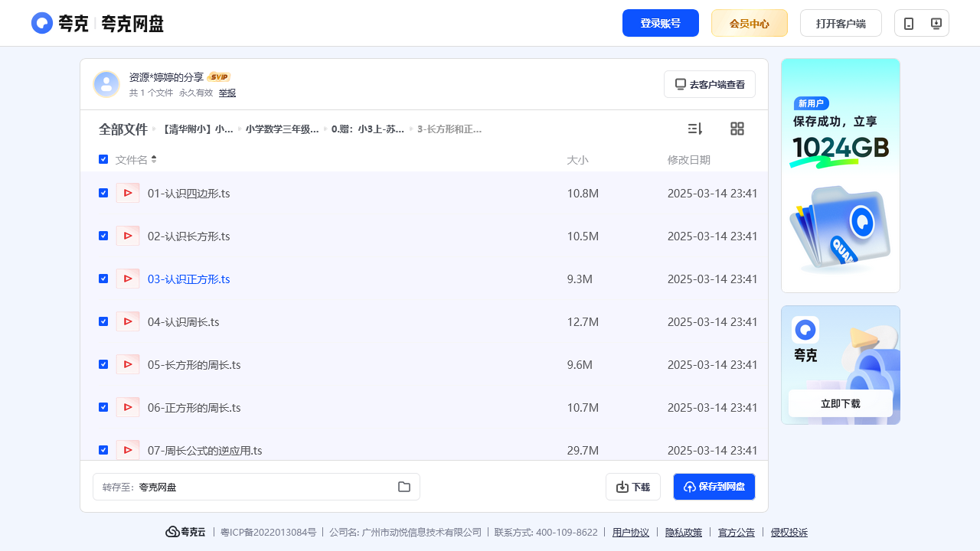Viewport: 980px width, 551px height.
Task: Uncheck the 03-认识正方形.ts checkbox
Action: coord(103,279)
